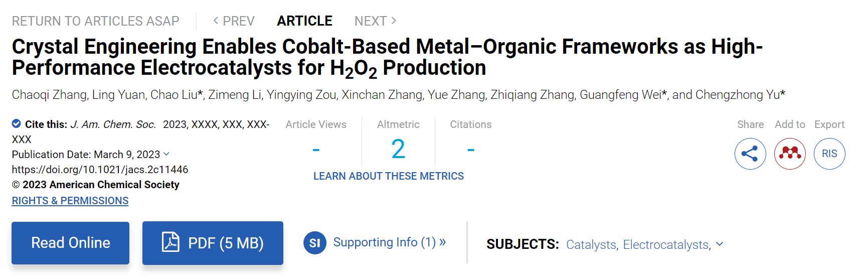
Task: Expand the Subjects list chevron
Action: pos(720,244)
